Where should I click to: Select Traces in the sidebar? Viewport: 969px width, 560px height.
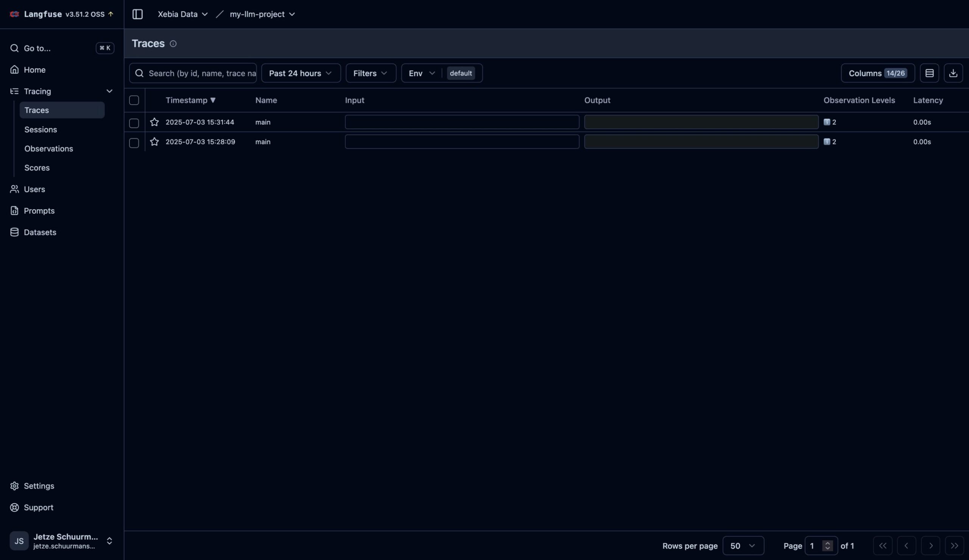pos(62,110)
